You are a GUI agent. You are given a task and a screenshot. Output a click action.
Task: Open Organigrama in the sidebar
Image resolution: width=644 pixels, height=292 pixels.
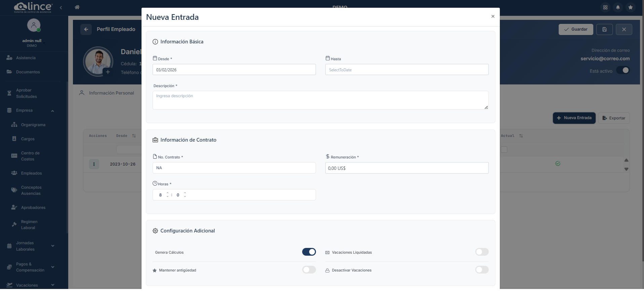[33, 125]
